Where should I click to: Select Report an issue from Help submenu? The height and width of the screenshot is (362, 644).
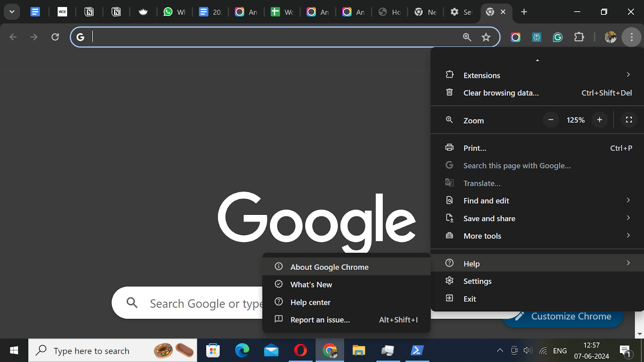click(320, 319)
